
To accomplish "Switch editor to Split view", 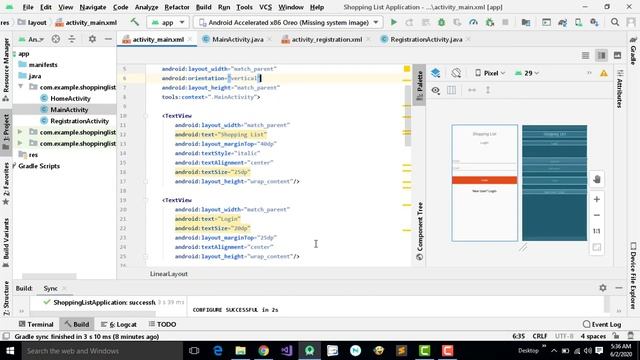I will click(x=602, y=55).
